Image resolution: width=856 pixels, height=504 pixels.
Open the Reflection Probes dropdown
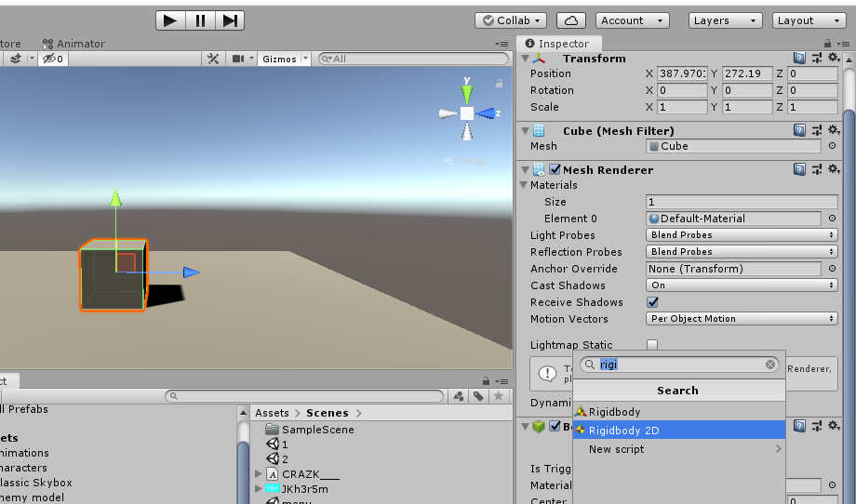(x=742, y=251)
